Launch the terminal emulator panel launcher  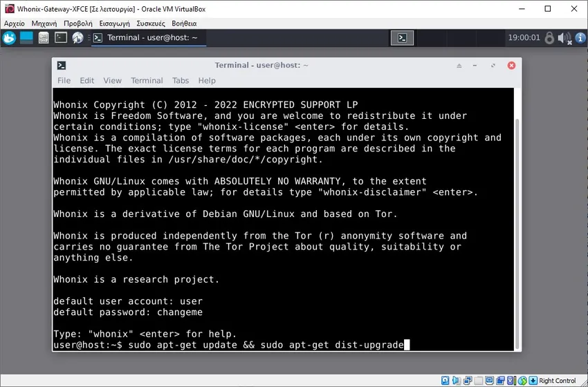point(61,37)
